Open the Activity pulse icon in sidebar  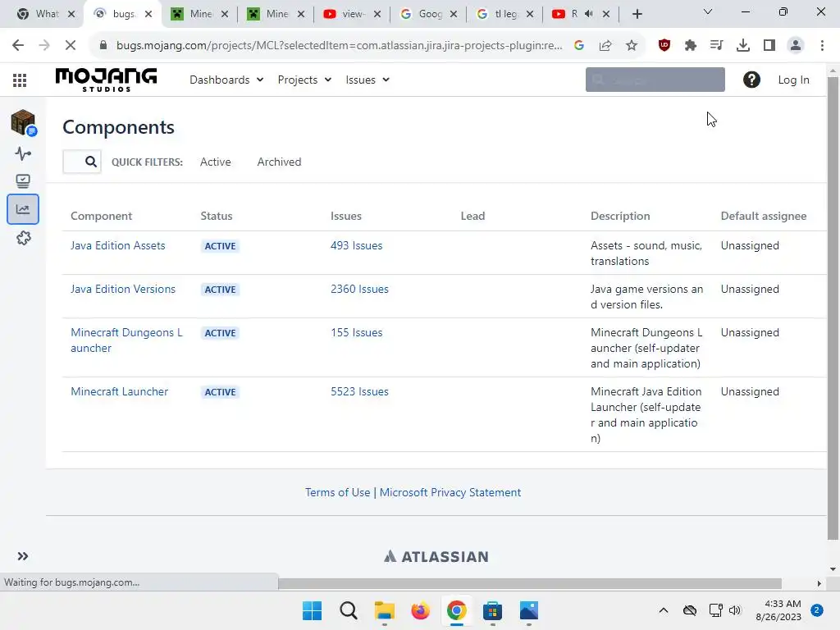click(x=23, y=153)
